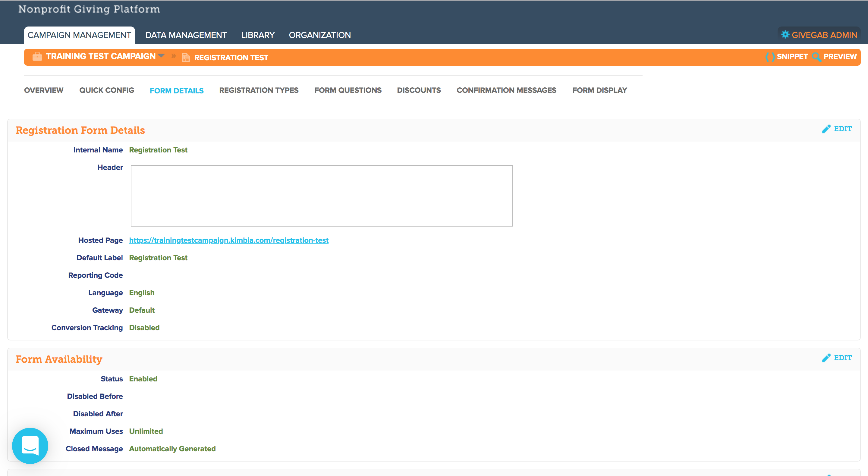Click the briefcase icon beside Training Test Campaign
868x476 pixels.
(37, 56)
